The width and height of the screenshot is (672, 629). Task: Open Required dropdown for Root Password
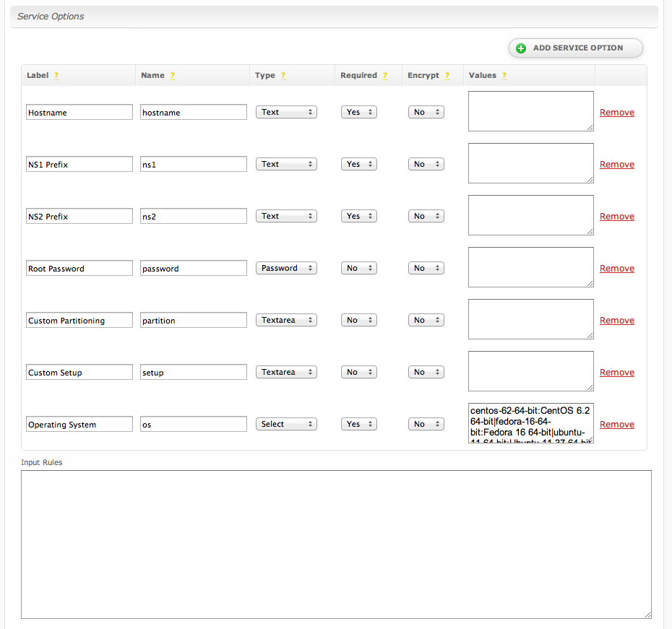(x=358, y=269)
